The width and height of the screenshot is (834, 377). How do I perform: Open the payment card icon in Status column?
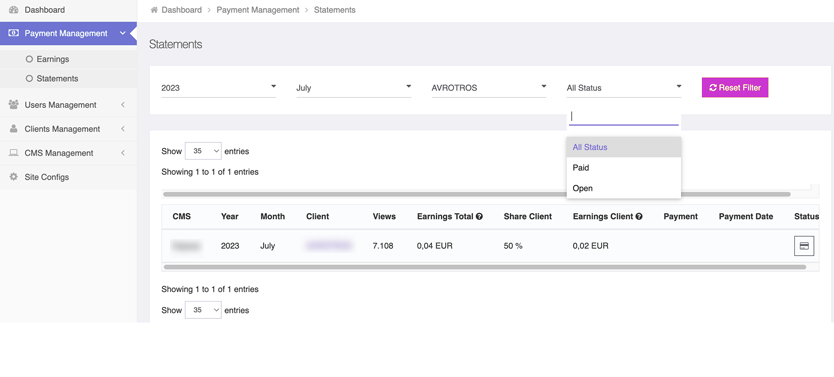(x=804, y=246)
